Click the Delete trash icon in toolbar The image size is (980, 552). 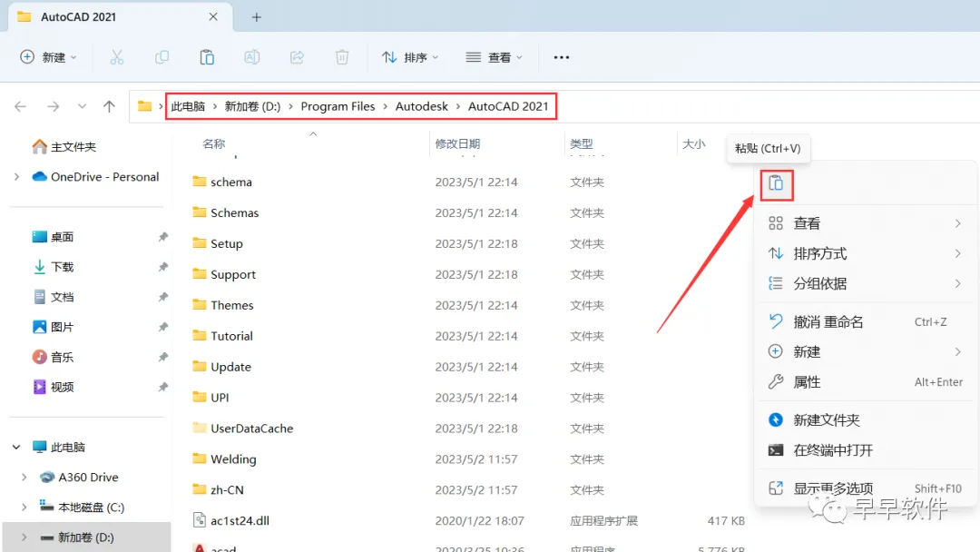(342, 57)
